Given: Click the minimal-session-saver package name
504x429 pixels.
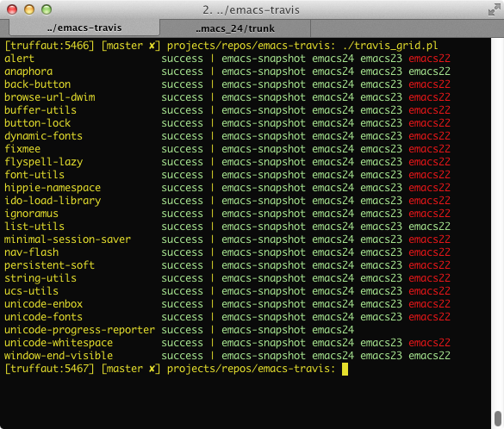Looking at the screenshot, I should point(67,239).
